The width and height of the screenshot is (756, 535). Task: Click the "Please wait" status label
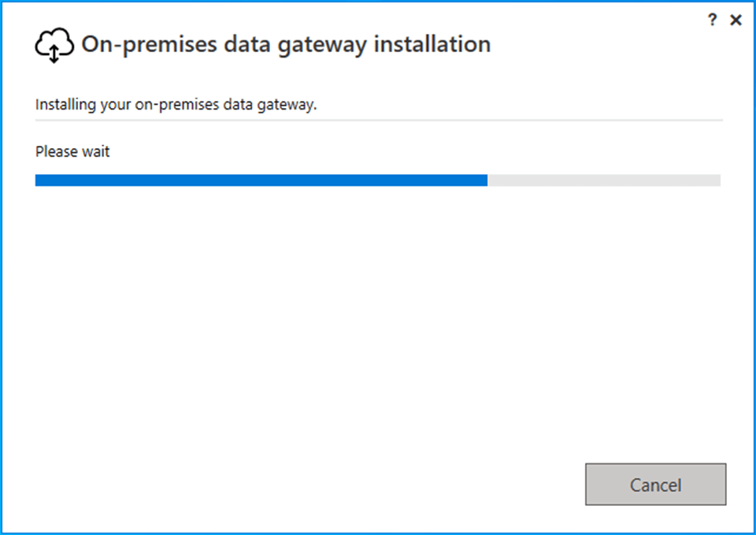click(72, 151)
